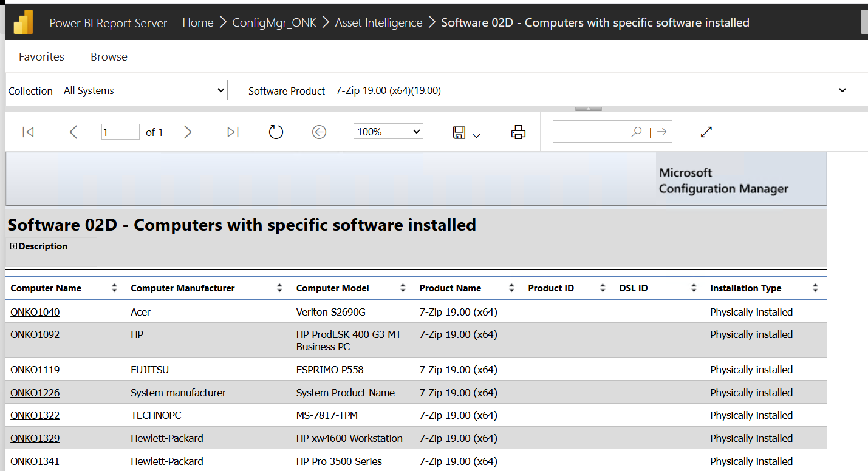868x471 pixels.
Task: Sort by Installation Type column
Action: click(815, 288)
